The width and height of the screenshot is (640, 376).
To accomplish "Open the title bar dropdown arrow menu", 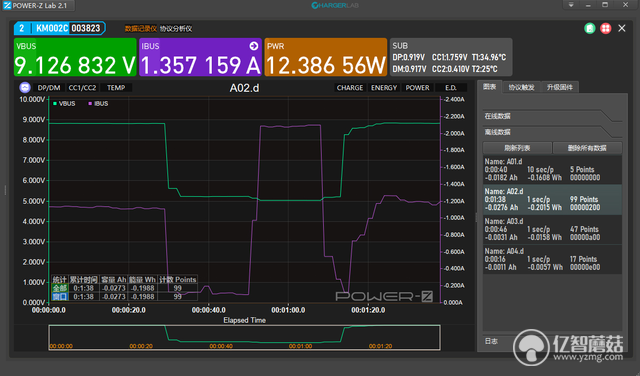I will [x=571, y=5].
